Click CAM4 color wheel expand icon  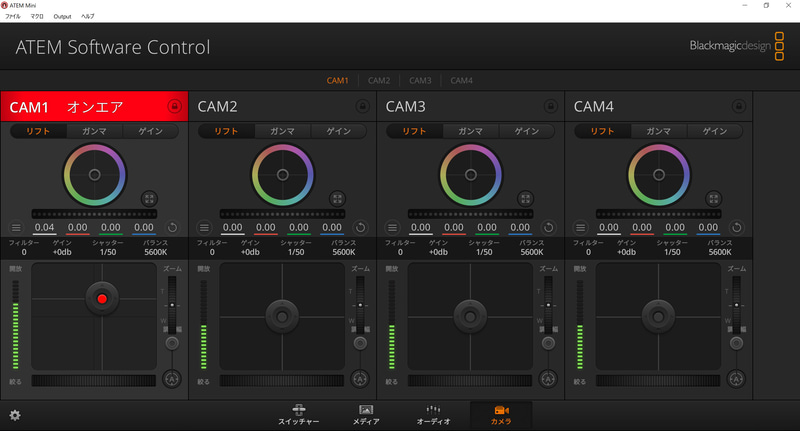[713, 199]
